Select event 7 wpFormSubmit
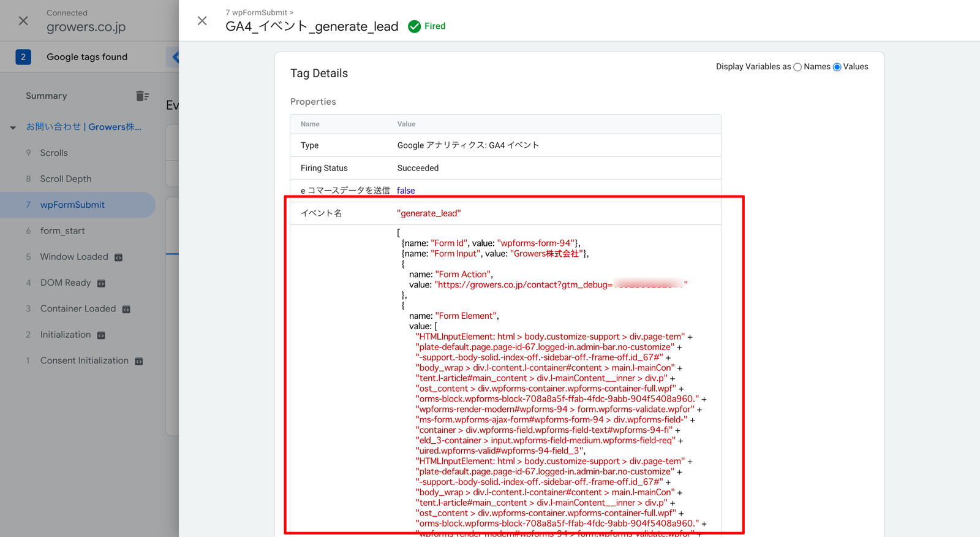 click(x=78, y=205)
